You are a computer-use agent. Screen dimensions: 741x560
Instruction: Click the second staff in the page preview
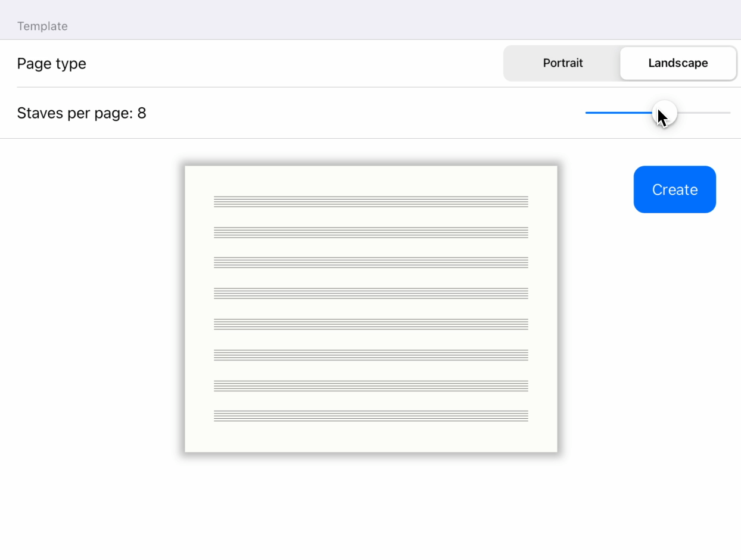(370, 232)
